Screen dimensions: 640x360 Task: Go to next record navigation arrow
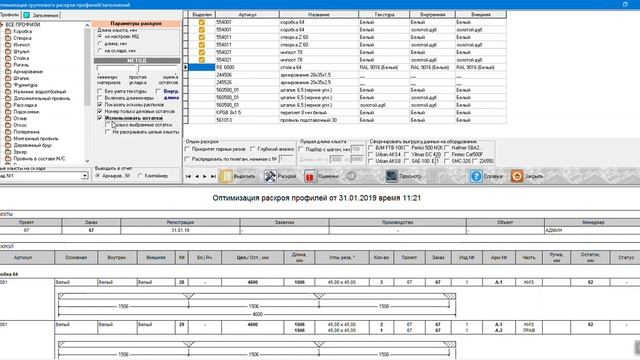point(205,176)
